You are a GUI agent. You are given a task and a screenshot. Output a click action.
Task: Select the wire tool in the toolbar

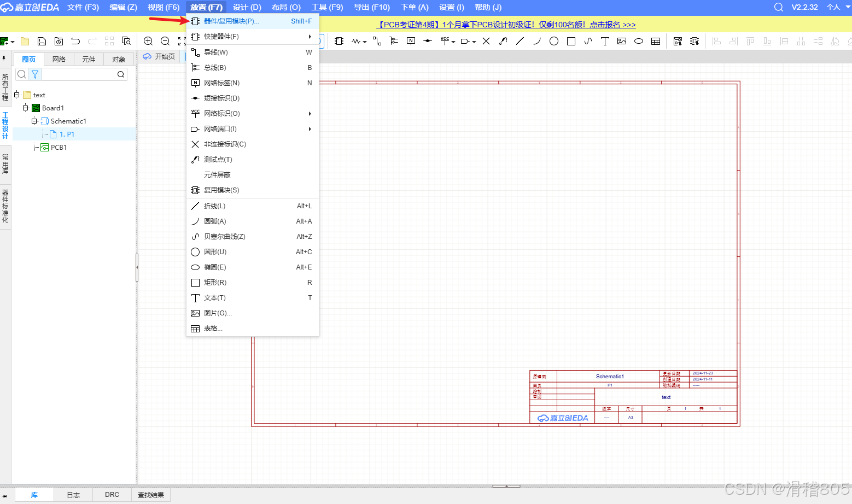click(377, 41)
